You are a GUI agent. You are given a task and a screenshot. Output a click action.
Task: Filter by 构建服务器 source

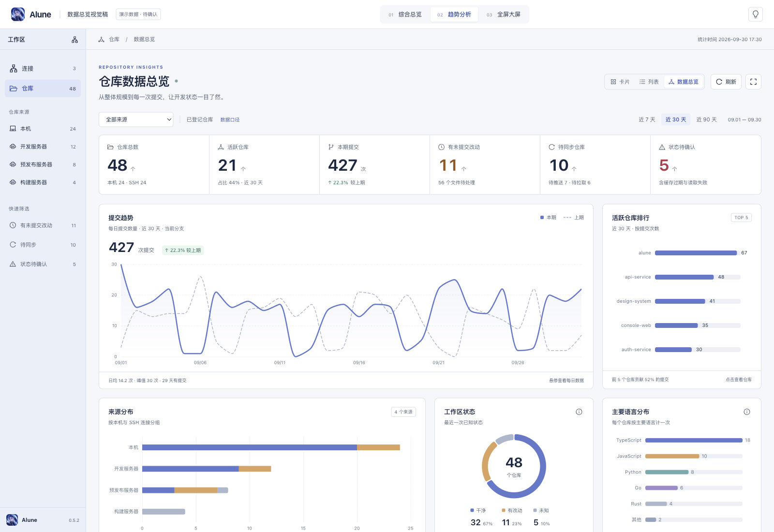(x=43, y=182)
